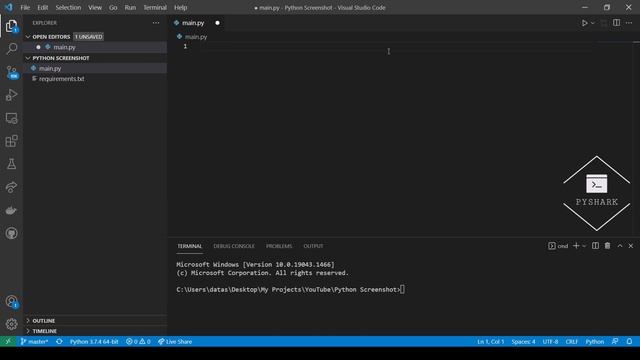
Task: Open the launch profile dropdown beside plus
Action: coord(584,246)
